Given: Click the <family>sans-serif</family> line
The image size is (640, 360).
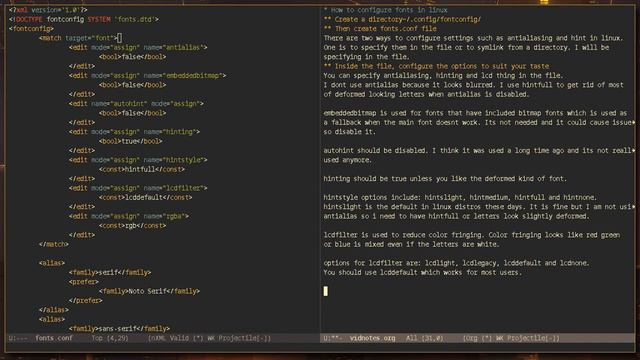Looking at the screenshot, I should 119,329.
